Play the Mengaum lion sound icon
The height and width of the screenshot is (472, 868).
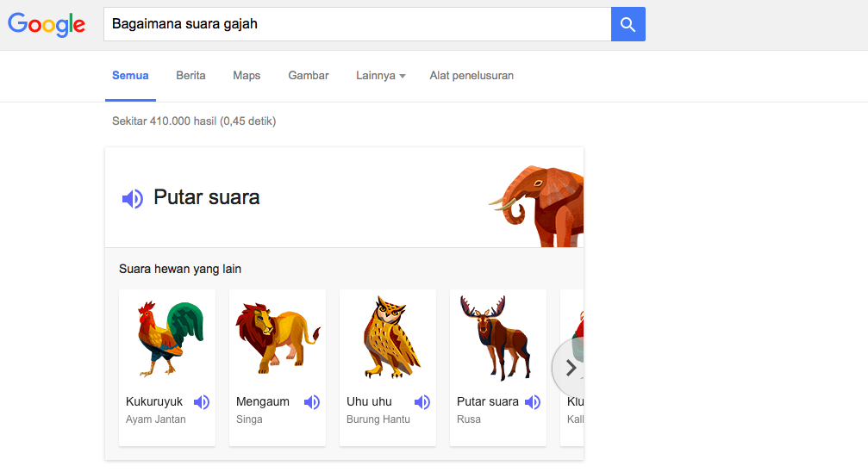coord(312,402)
